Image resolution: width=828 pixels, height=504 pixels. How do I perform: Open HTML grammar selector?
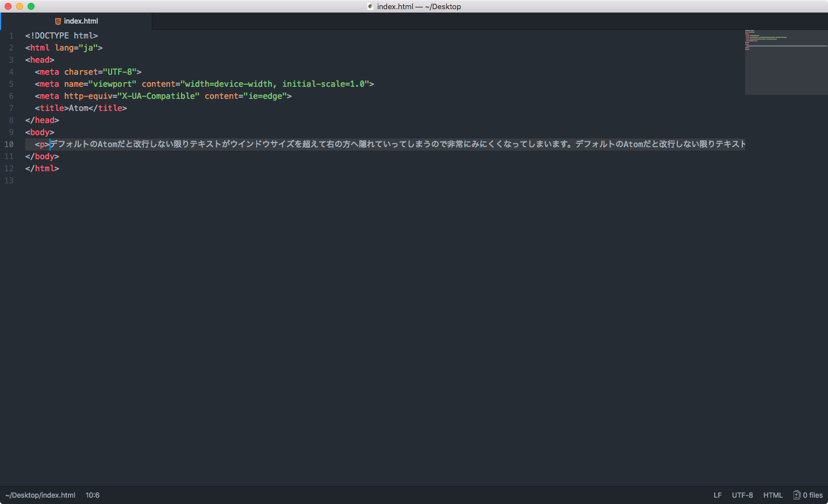click(x=773, y=495)
